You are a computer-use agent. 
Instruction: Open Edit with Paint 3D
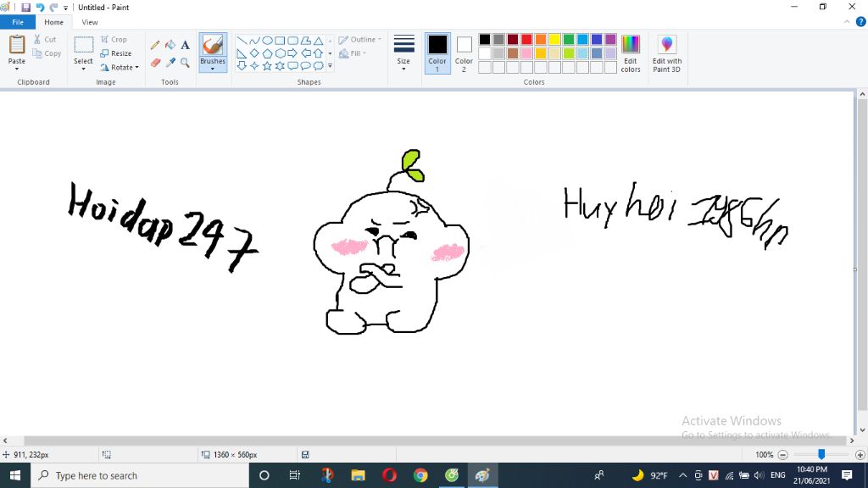pos(667,53)
